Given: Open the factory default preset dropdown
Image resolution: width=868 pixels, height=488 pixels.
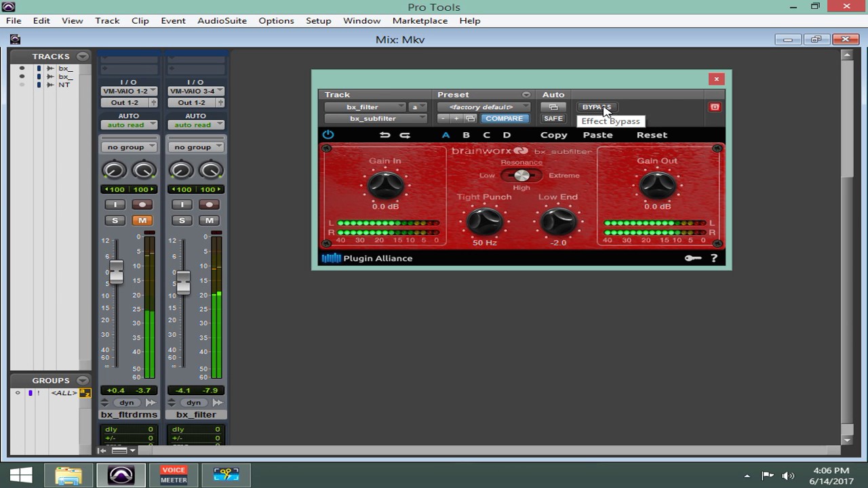Looking at the screenshot, I should pyautogui.click(x=484, y=107).
